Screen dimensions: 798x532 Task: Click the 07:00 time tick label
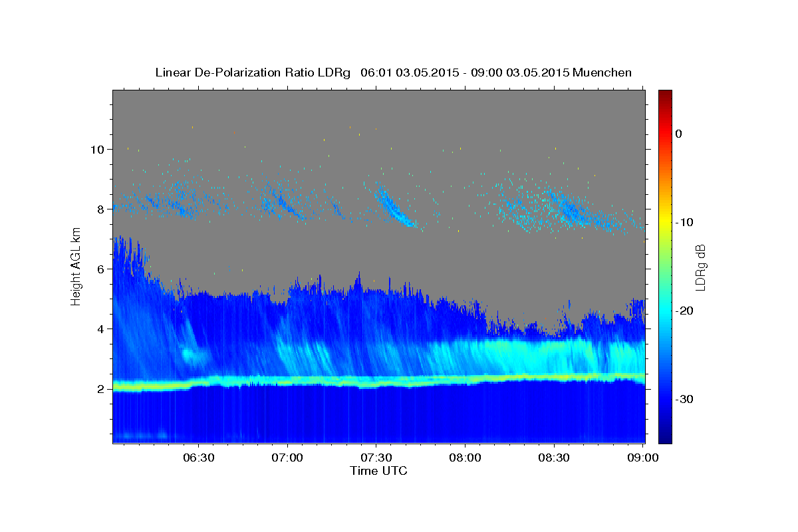[x=287, y=458]
